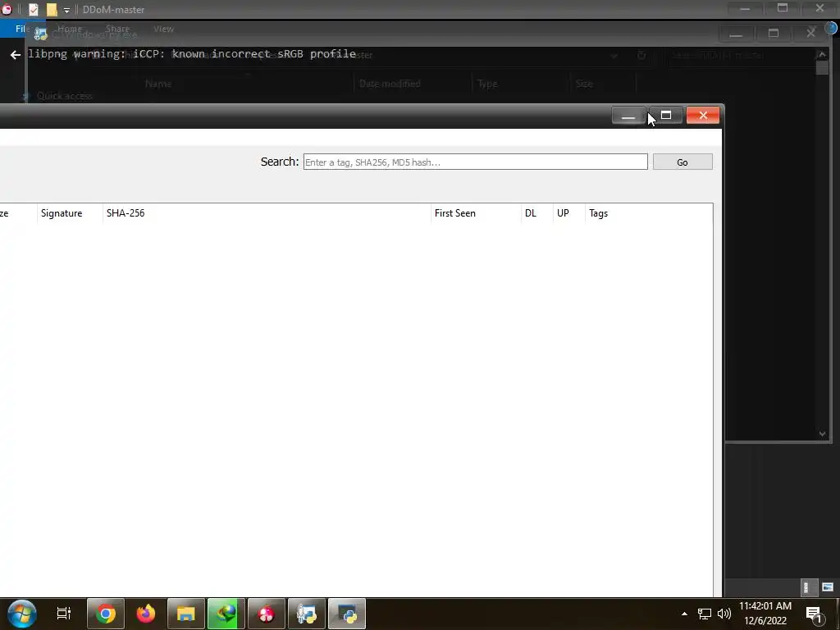
Task: Launch Firefox from the taskbar
Action: coord(146,614)
